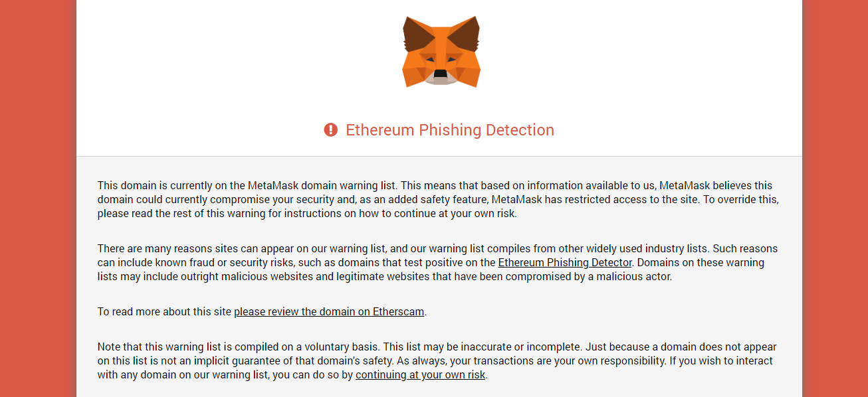Click the red background on the left side

click(38, 198)
